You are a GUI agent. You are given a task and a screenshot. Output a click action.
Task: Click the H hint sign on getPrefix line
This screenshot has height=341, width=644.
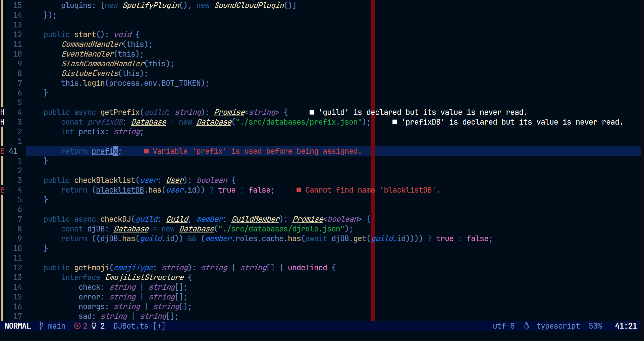click(2, 112)
